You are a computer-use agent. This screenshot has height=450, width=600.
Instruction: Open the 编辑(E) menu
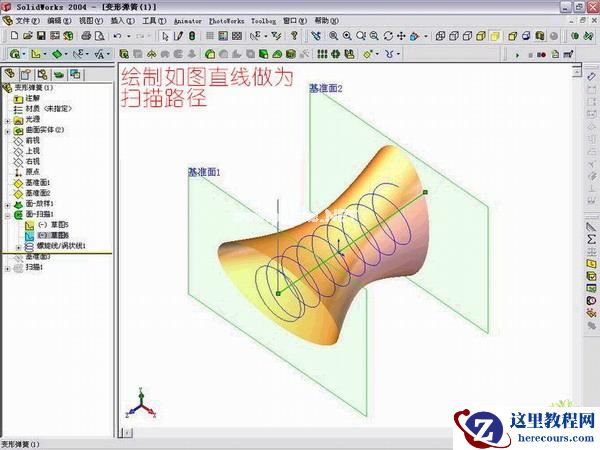(x=59, y=21)
